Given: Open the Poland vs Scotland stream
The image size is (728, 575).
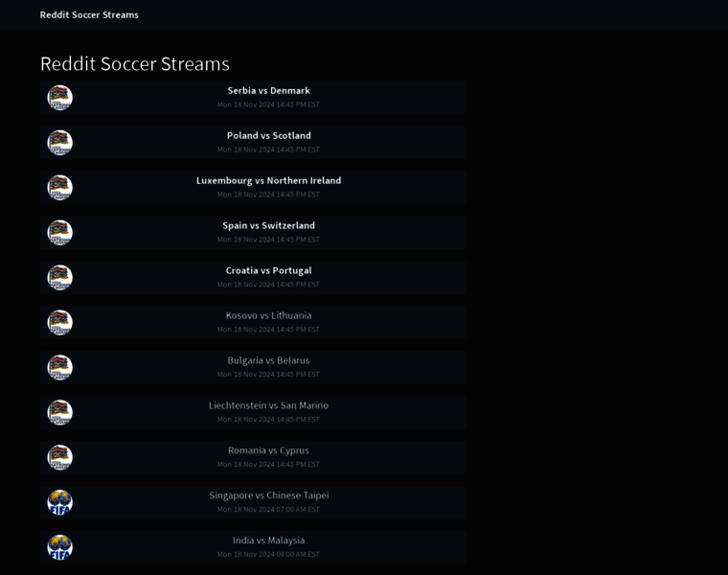Looking at the screenshot, I should tap(268, 136).
